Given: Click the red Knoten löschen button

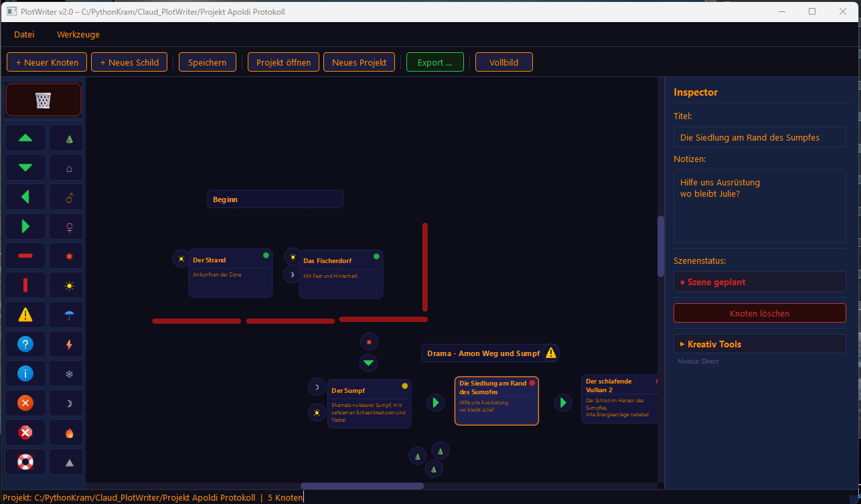Looking at the screenshot, I should click(x=759, y=313).
